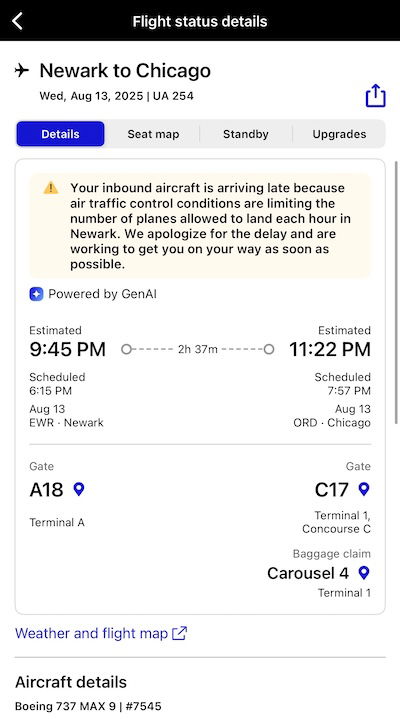Viewport: 400px width, 719px height.
Task: Open the Standby tab
Action: (246, 134)
